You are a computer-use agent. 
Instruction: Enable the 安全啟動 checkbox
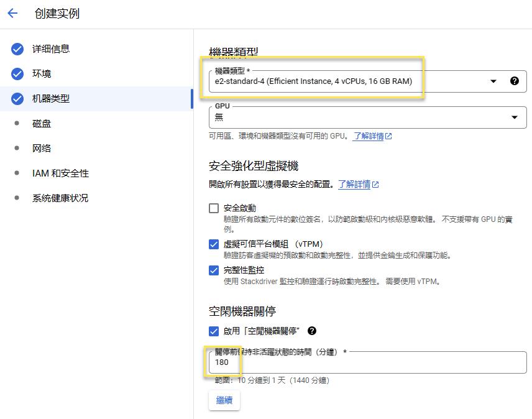click(x=214, y=208)
